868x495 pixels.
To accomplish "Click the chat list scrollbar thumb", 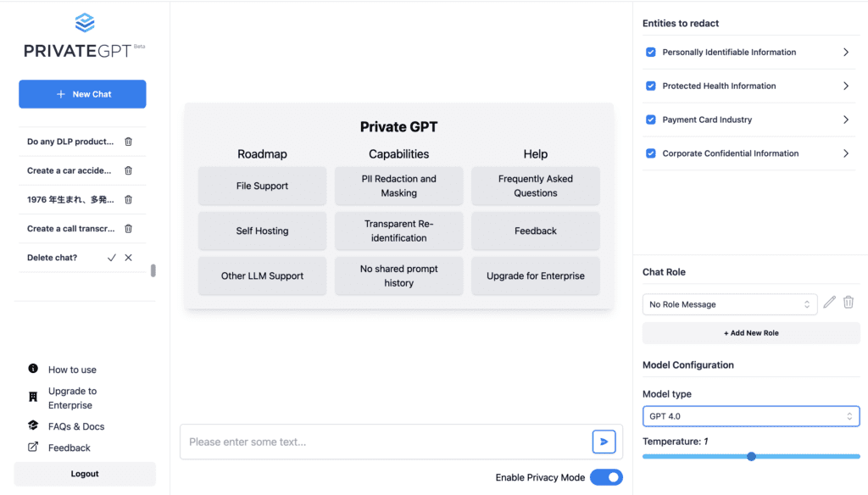I will point(153,270).
